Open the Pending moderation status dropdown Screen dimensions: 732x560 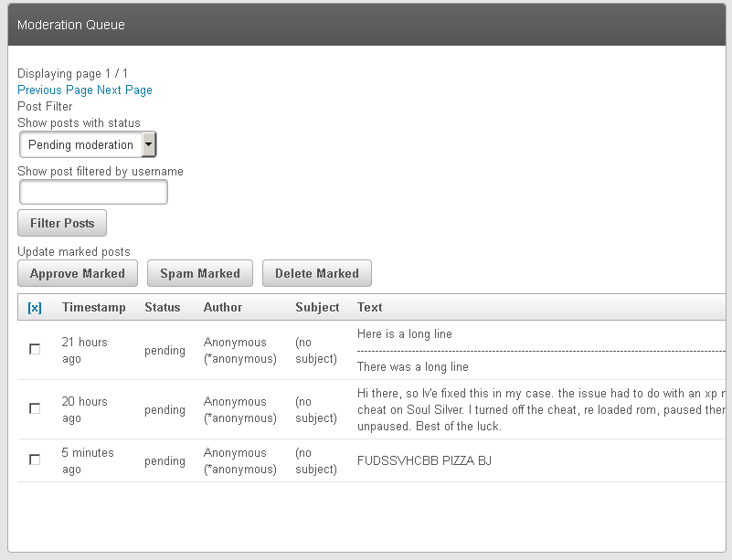88,144
